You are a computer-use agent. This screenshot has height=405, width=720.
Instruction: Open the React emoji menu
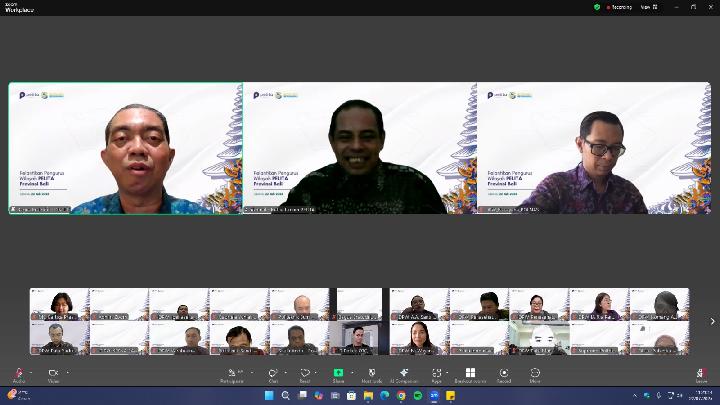[x=305, y=375]
